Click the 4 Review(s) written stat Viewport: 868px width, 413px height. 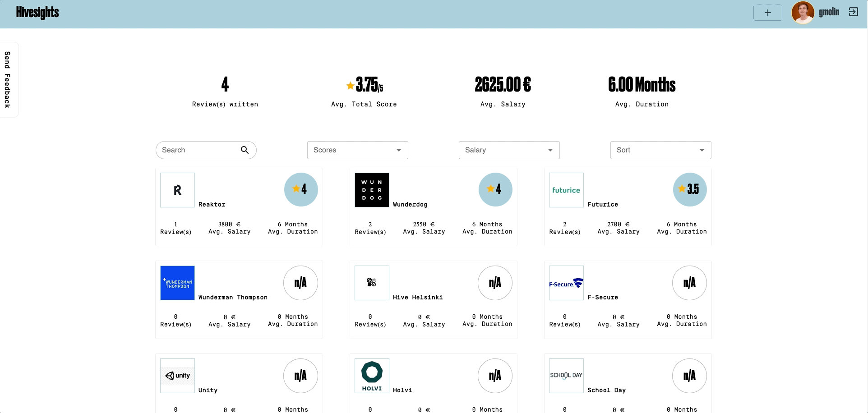pyautogui.click(x=225, y=92)
